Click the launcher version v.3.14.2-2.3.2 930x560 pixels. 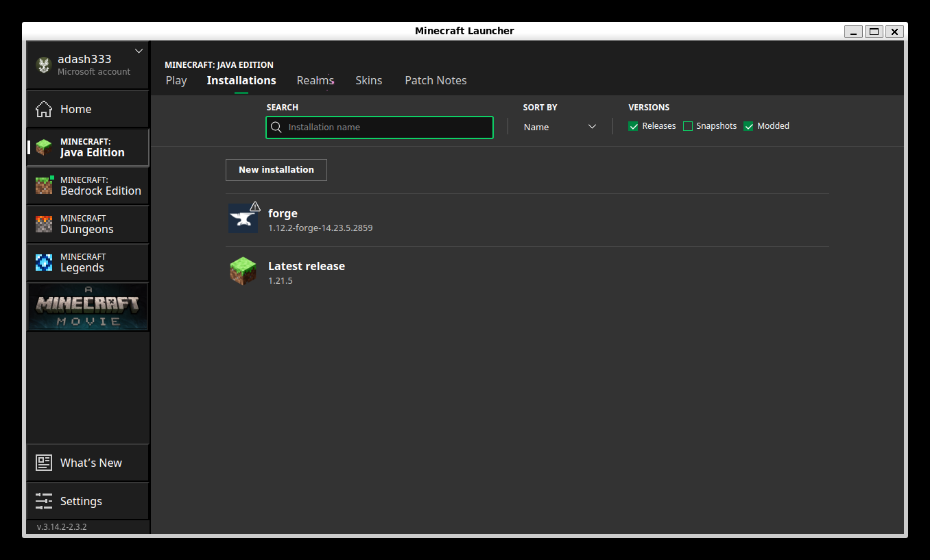click(62, 527)
